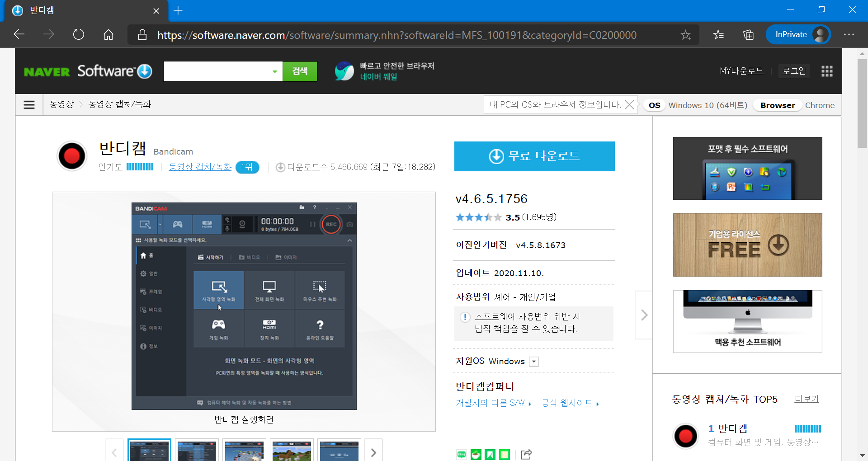
Task: Share to Naver blog icon
Action: [x=461, y=455]
